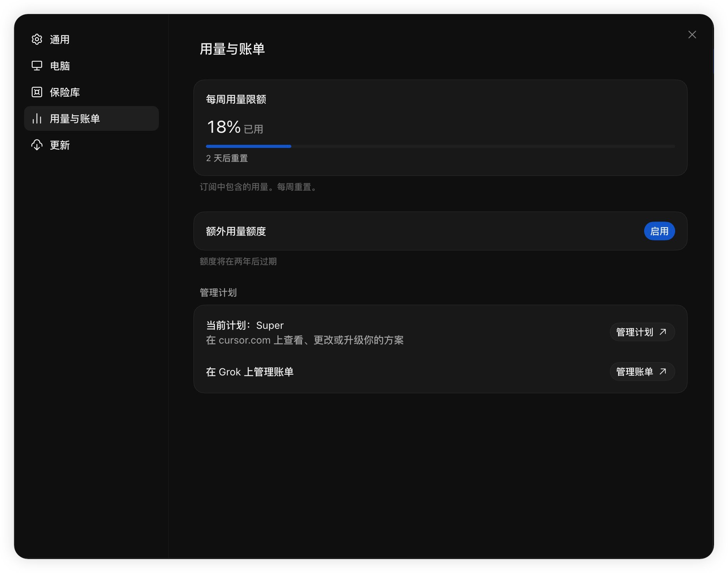Image resolution: width=728 pixels, height=573 pixels.
Task: Switch to the 电脑 settings section
Action: point(91,66)
